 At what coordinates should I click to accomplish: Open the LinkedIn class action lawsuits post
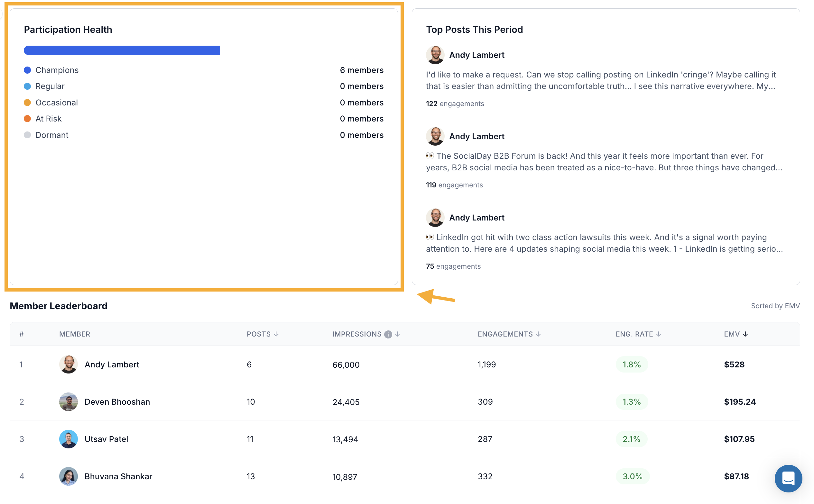tap(604, 243)
